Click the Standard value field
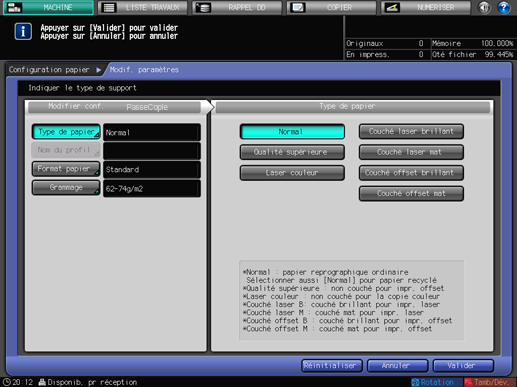 152,170
